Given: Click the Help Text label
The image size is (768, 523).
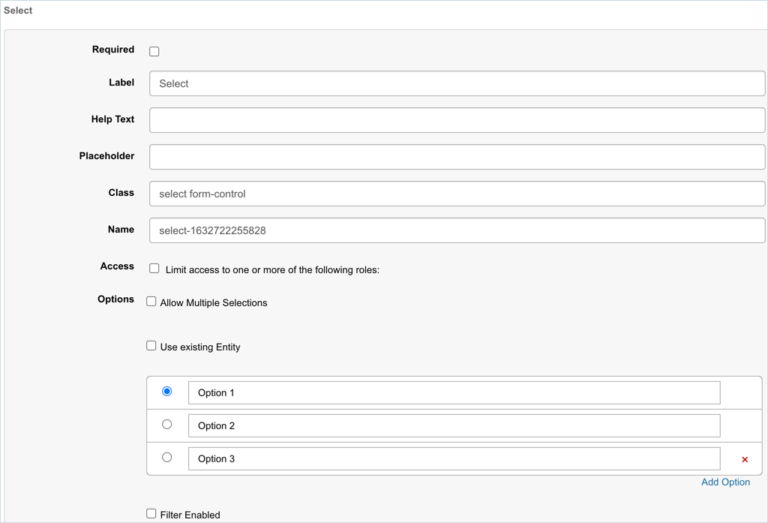Looking at the screenshot, I should tap(113, 119).
